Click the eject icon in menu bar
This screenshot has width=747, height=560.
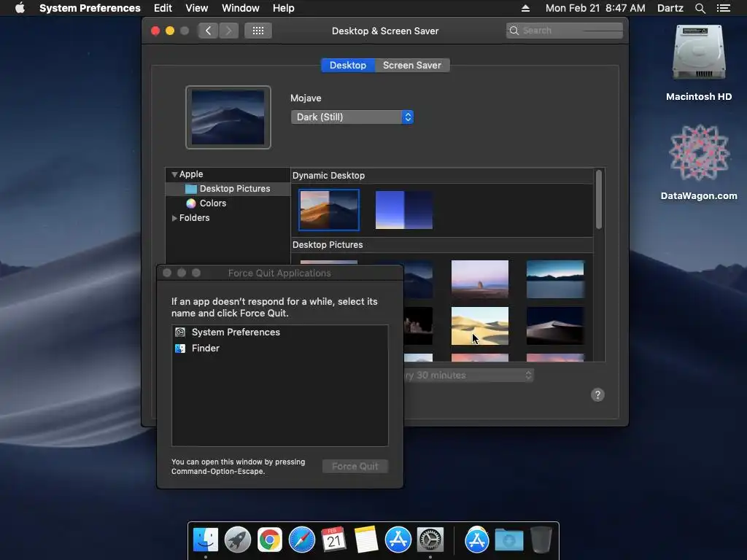525,8
